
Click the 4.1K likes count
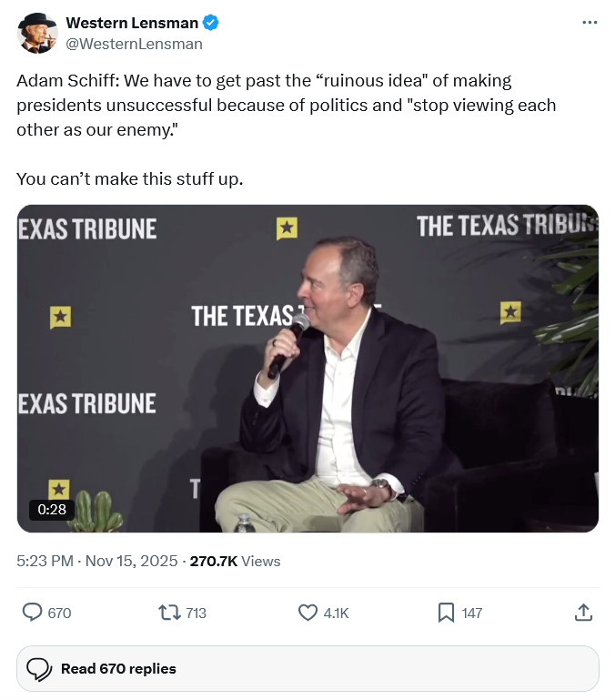[x=336, y=614]
